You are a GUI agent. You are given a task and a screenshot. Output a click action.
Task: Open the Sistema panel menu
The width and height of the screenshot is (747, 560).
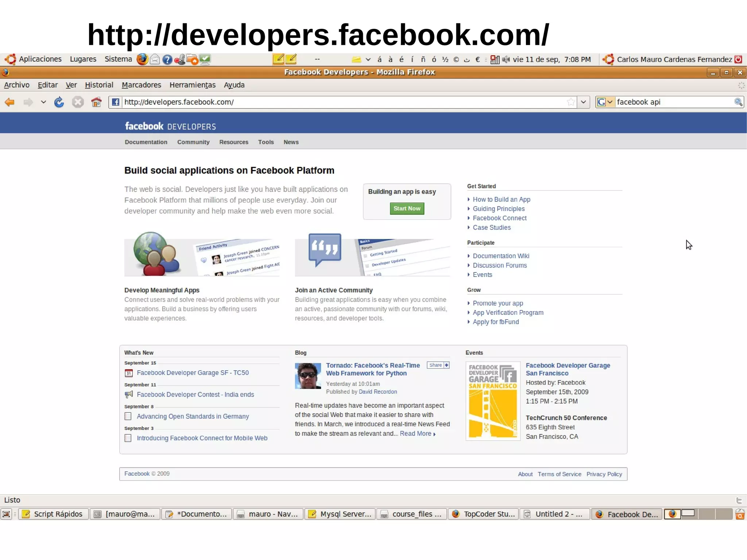(118, 59)
